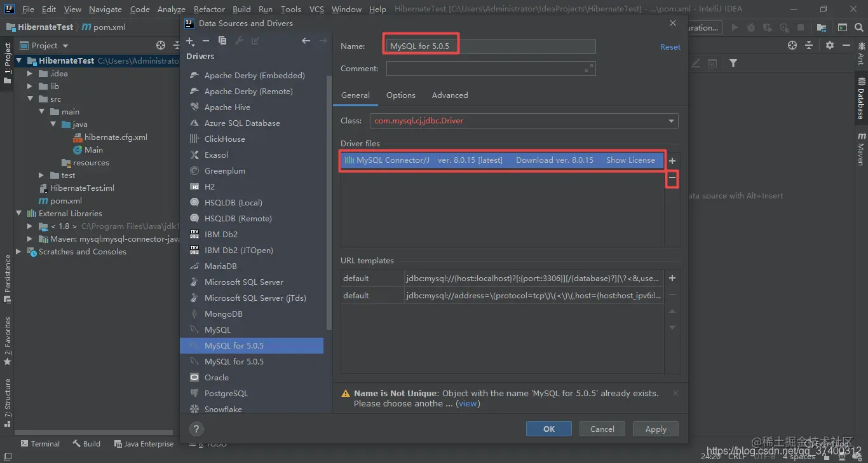Remove selected driver with minus icon
Screen dimensions: 868x463
click(x=206, y=41)
